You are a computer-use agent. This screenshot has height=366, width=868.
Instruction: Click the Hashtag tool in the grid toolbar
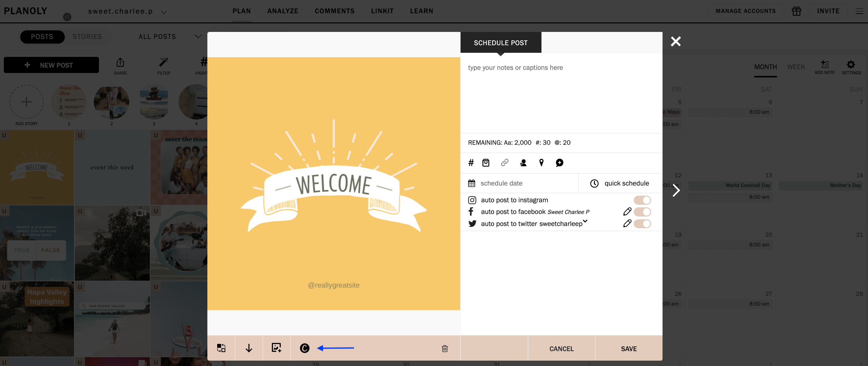click(x=201, y=66)
